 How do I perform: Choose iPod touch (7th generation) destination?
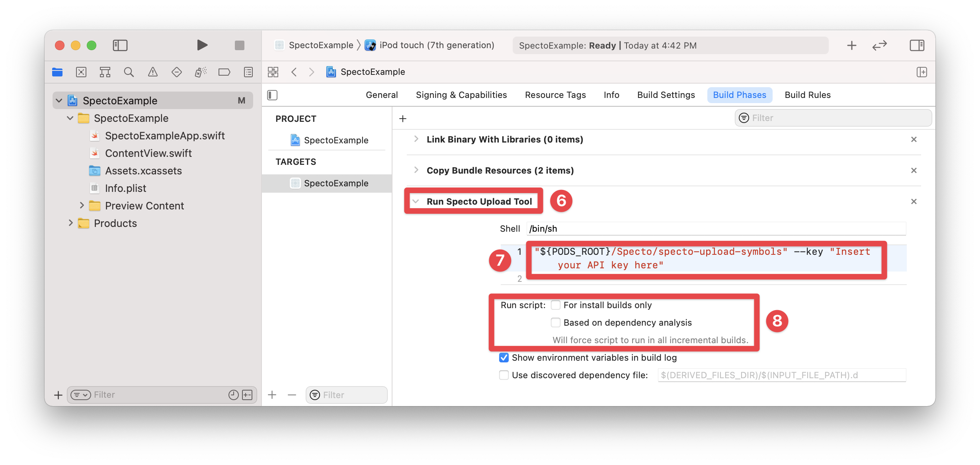[x=430, y=45]
